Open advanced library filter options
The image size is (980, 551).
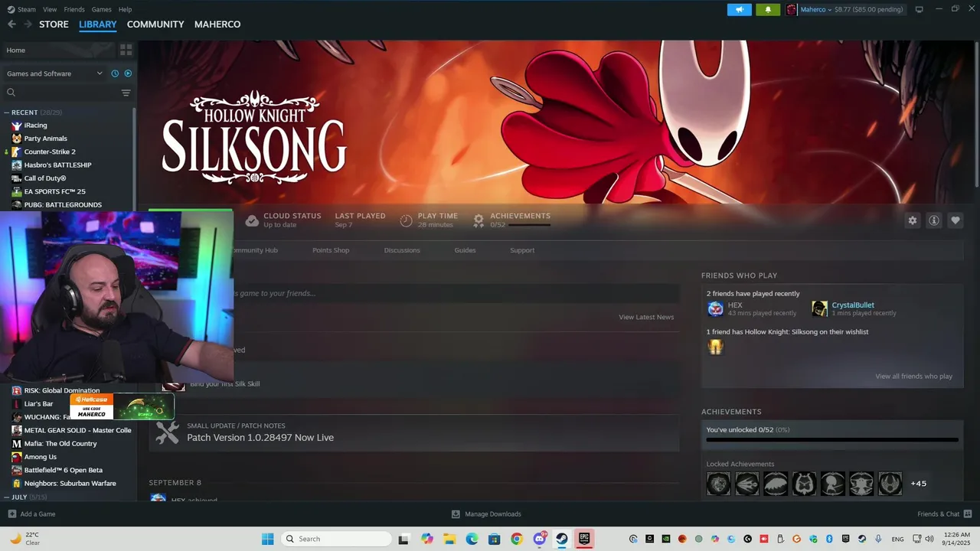(126, 93)
